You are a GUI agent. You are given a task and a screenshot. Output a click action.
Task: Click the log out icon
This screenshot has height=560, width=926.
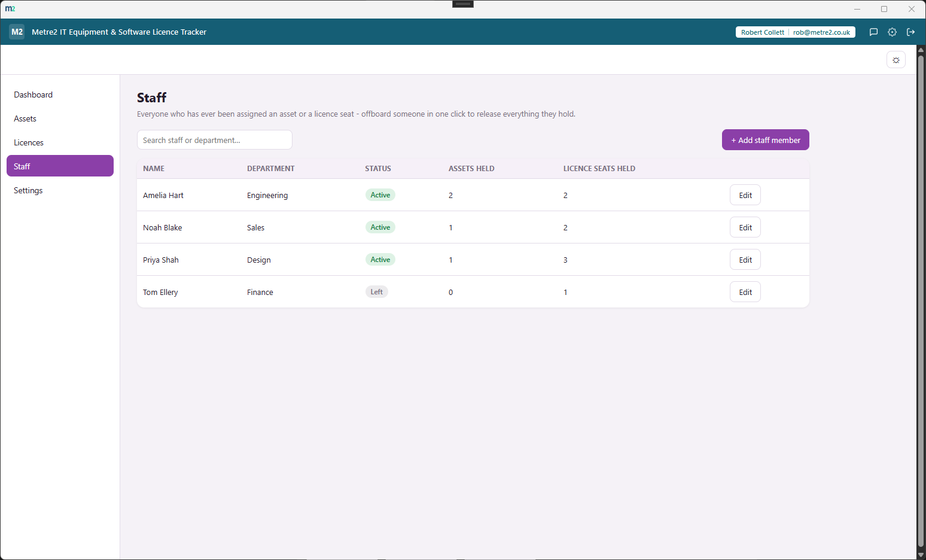click(910, 32)
